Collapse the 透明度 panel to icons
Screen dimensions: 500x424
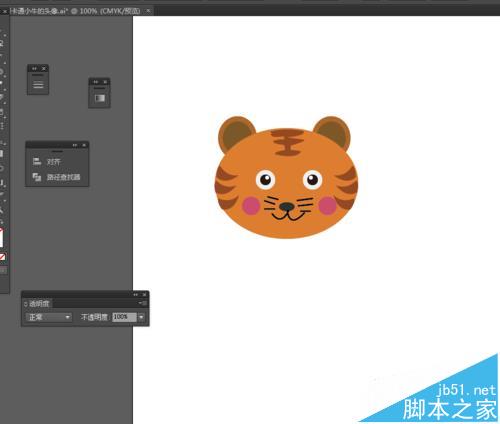135,295
